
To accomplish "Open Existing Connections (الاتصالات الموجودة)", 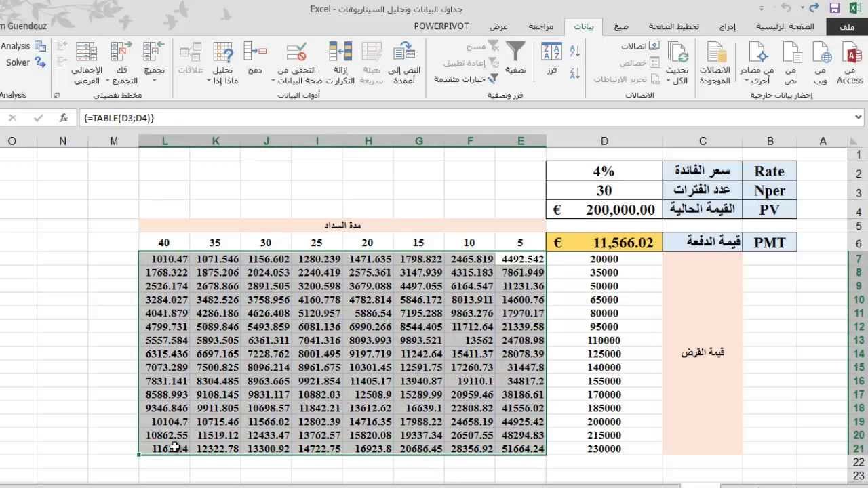I will [x=715, y=62].
